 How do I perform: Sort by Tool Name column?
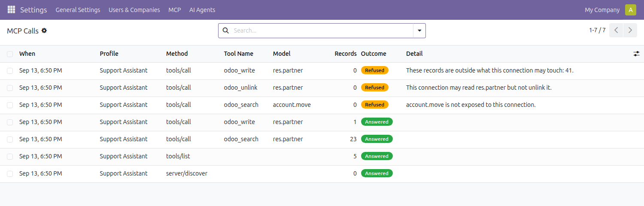click(x=238, y=54)
